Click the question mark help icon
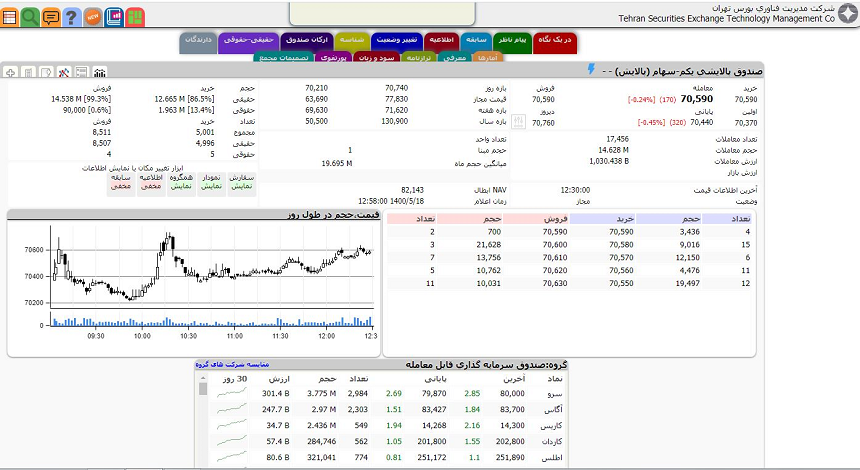This screenshot has width=860, height=470. pyautogui.click(x=71, y=17)
